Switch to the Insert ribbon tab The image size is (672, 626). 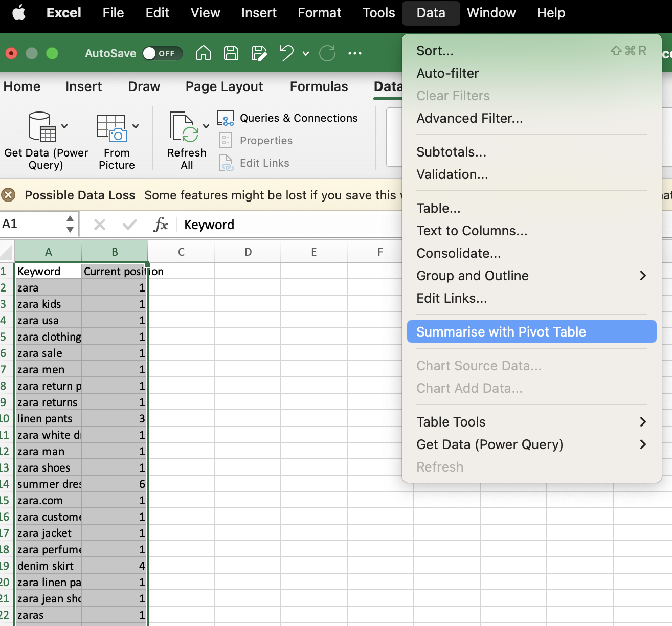84,86
